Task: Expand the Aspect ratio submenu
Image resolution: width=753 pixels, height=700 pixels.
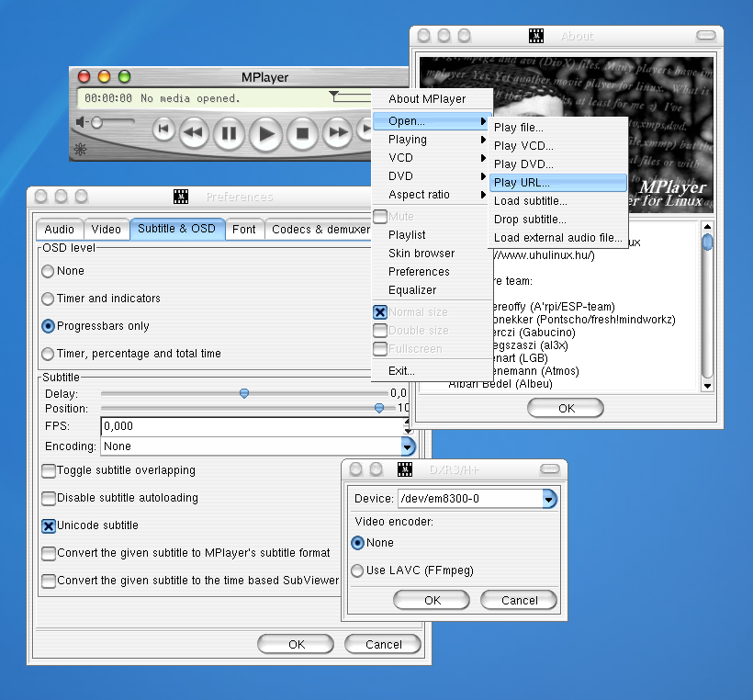Action: coord(432,195)
